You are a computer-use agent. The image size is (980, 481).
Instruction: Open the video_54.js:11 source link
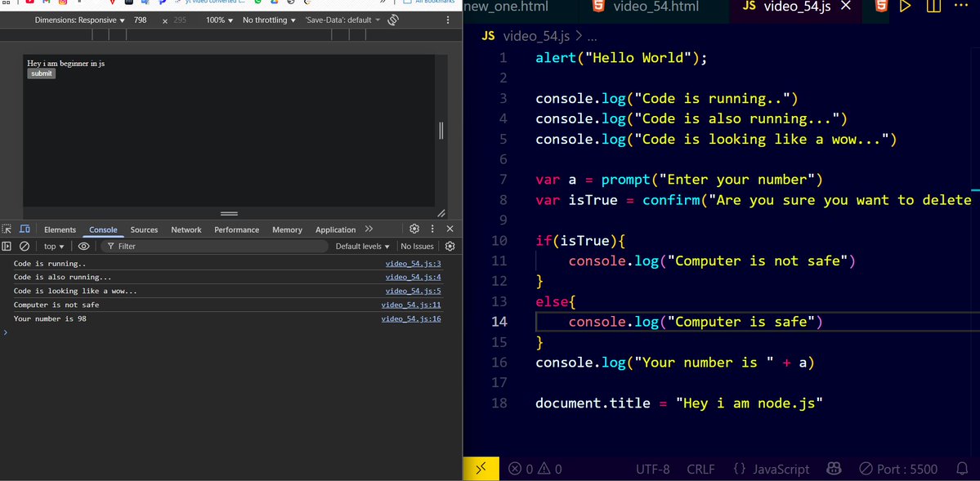coord(411,305)
